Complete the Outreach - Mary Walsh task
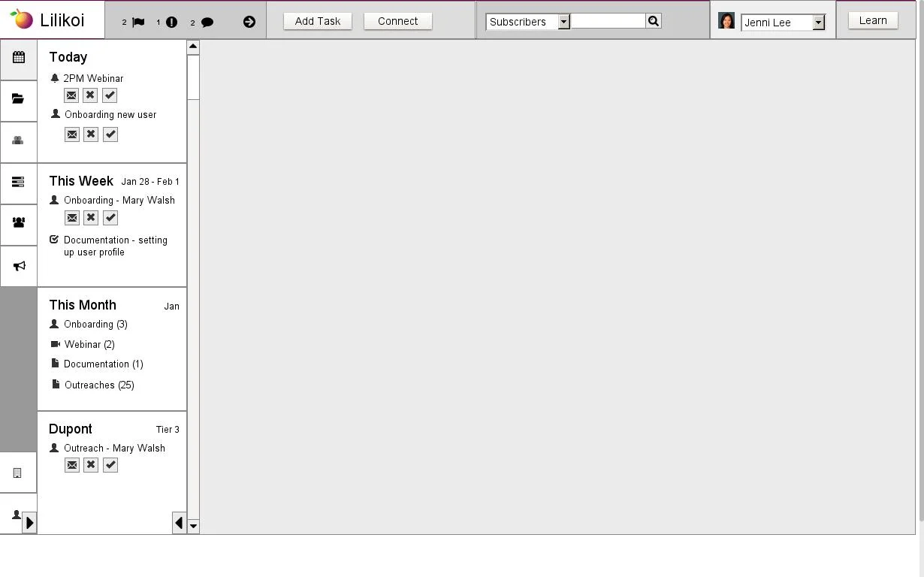 110,465
